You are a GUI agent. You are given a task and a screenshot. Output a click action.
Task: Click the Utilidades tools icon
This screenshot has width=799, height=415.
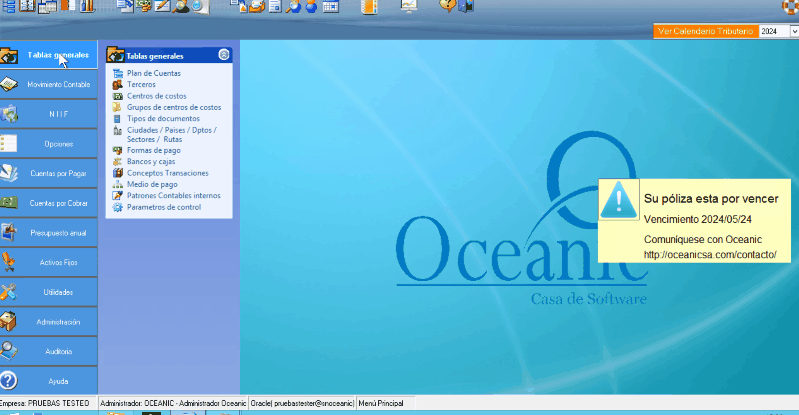tap(10, 291)
